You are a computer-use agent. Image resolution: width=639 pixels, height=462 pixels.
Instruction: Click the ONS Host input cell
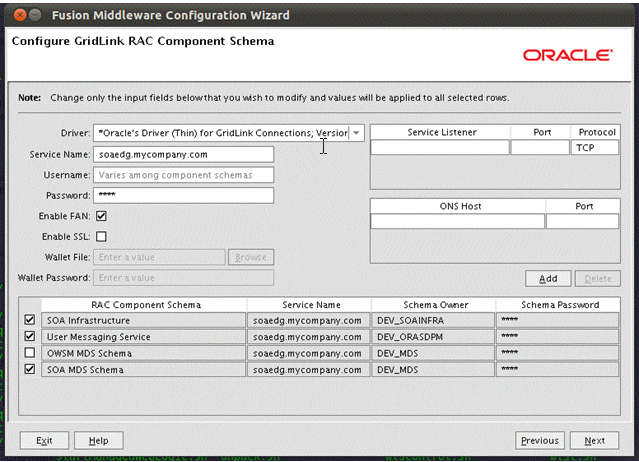(457, 221)
